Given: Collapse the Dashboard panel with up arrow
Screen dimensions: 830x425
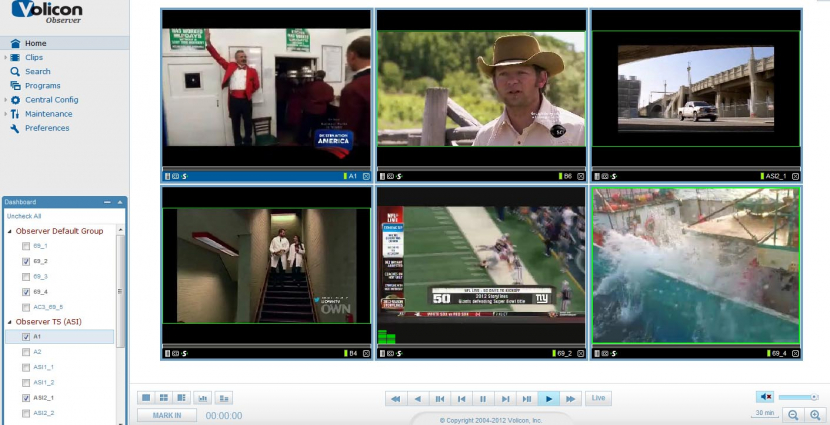Looking at the screenshot, I should (120, 202).
